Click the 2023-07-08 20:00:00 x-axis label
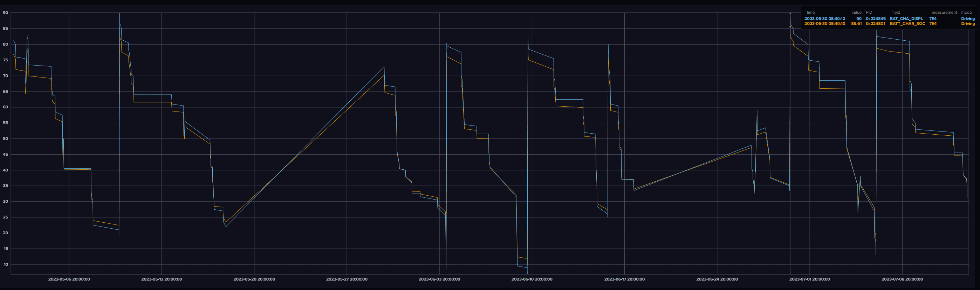Viewport: 980px width, 290px height. 902,279
